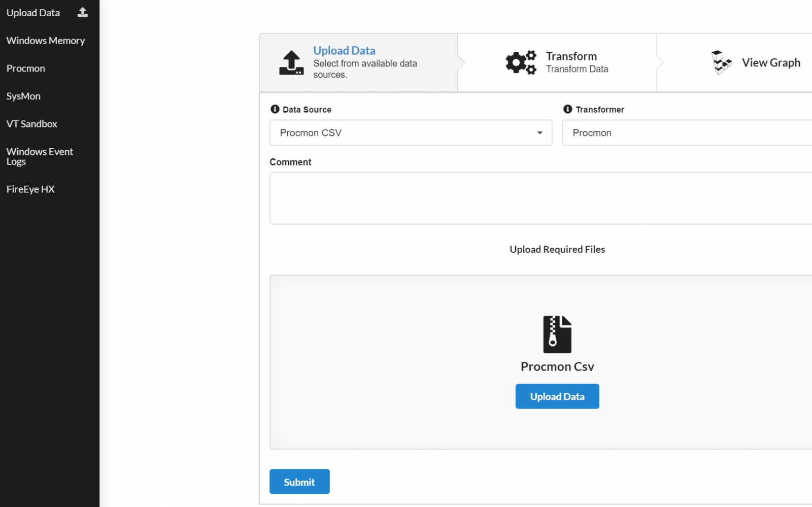Click the Transformer field showing Procmon

[x=687, y=133]
